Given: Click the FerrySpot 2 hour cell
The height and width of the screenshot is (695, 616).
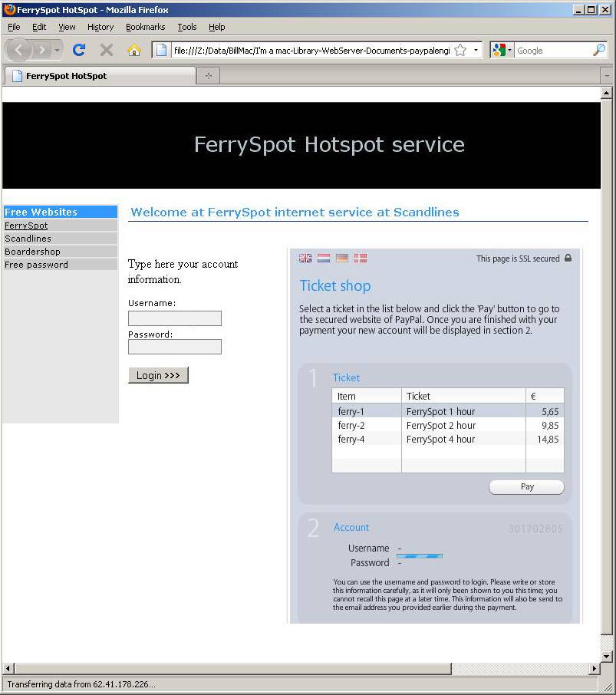Looking at the screenshot, I should (441, 425).
